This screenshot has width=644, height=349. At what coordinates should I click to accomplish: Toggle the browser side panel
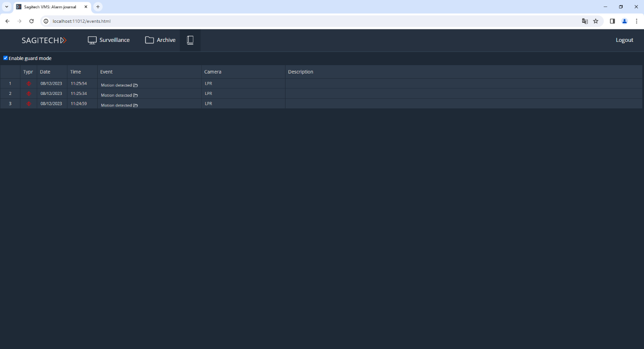coord(612,21)
